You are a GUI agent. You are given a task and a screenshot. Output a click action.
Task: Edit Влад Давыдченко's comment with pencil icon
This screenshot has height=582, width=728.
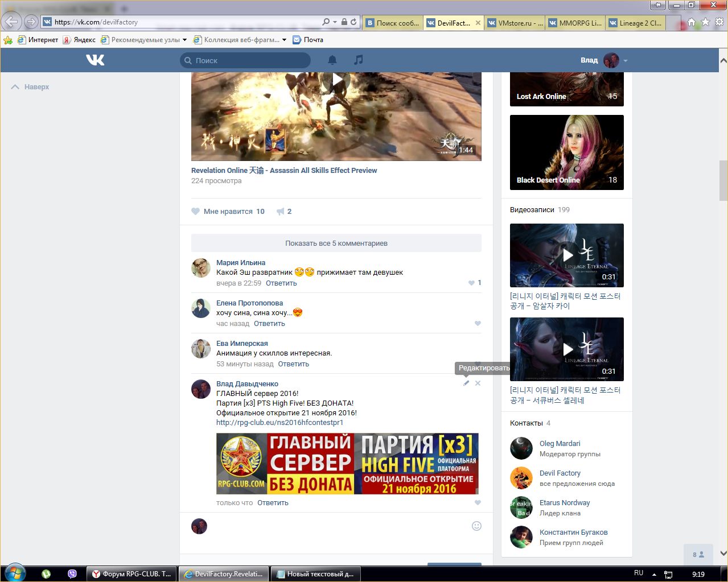click(x=466, y=383)
